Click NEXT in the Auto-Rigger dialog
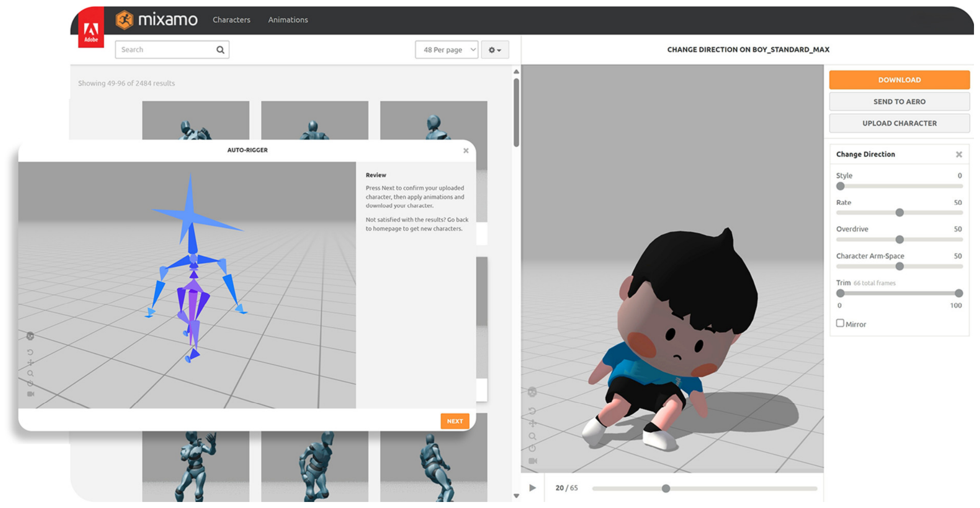Image resolution: width=980 pixels, height=508 pixels. (455, 421)
